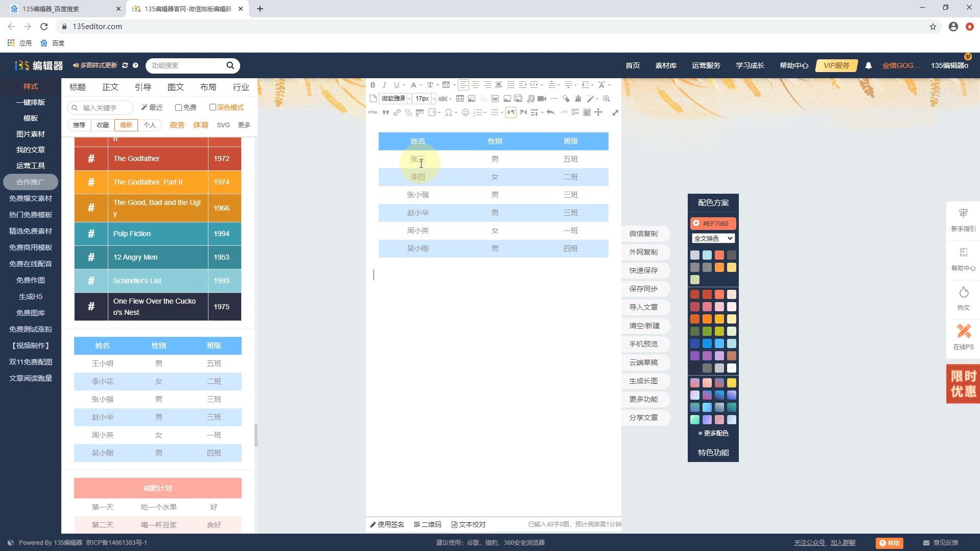Enable the 免费 checkbox filter
Viewport: 980px width, 551px height.
tap(178, 107)
